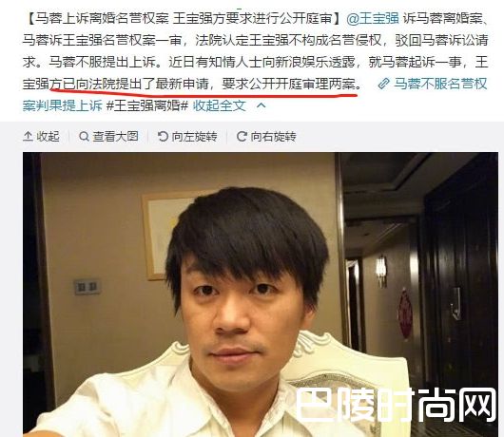Open the @王宝强 mention link

tap(373, 19)
